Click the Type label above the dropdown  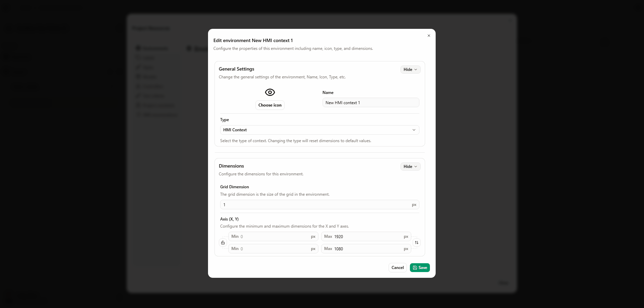(x=225, y=120)
